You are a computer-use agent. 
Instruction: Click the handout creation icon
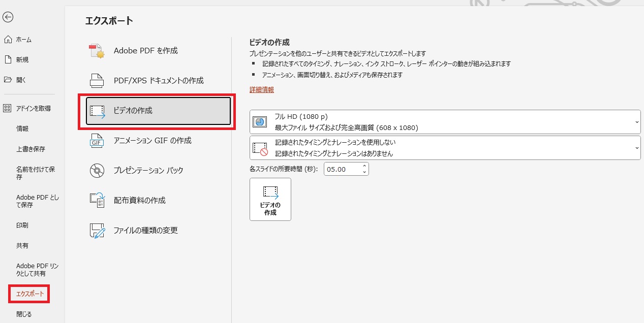(x=97, y=201)
